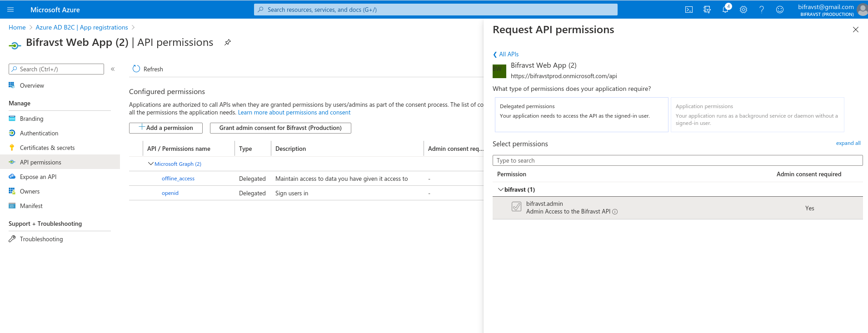Click the https://bifravstprod.onmicrosoft.com/api text
The image size is (868, 333).
(564, 76)
